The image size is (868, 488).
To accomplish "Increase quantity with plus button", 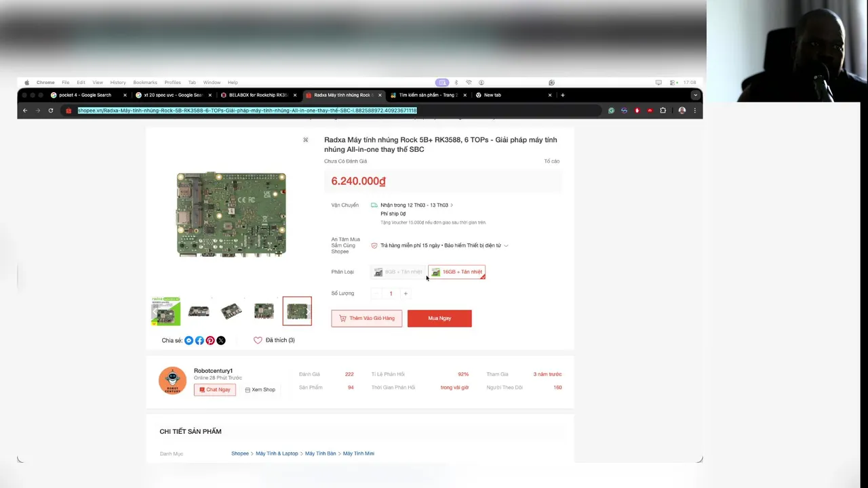I will pyautogui.click(x=406, y=293).
